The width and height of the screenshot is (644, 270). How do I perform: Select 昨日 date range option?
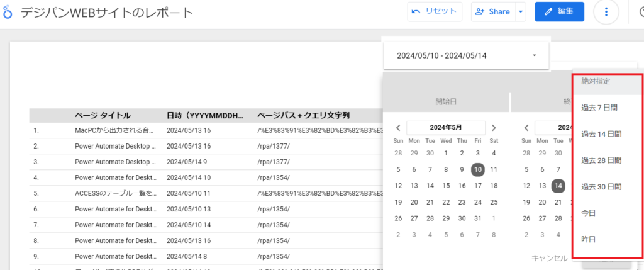click(589, 240)
